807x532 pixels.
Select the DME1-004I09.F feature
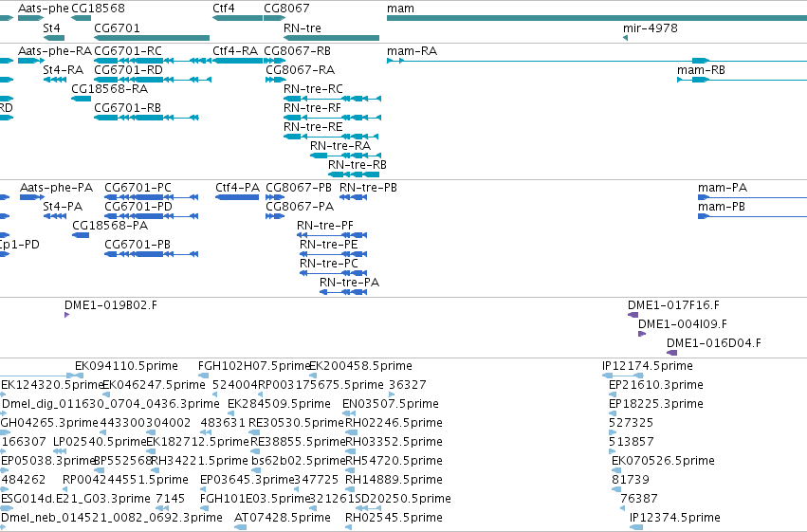642,334
